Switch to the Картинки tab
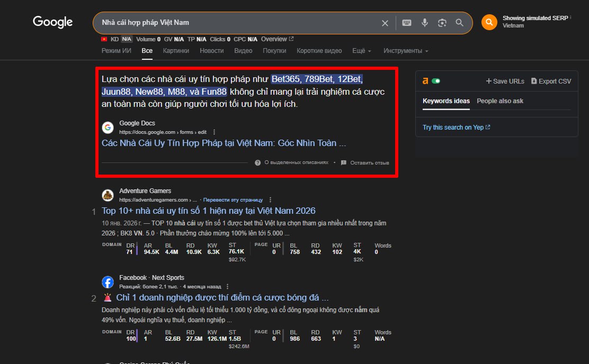The image size is (589, 364). (176, 51)
